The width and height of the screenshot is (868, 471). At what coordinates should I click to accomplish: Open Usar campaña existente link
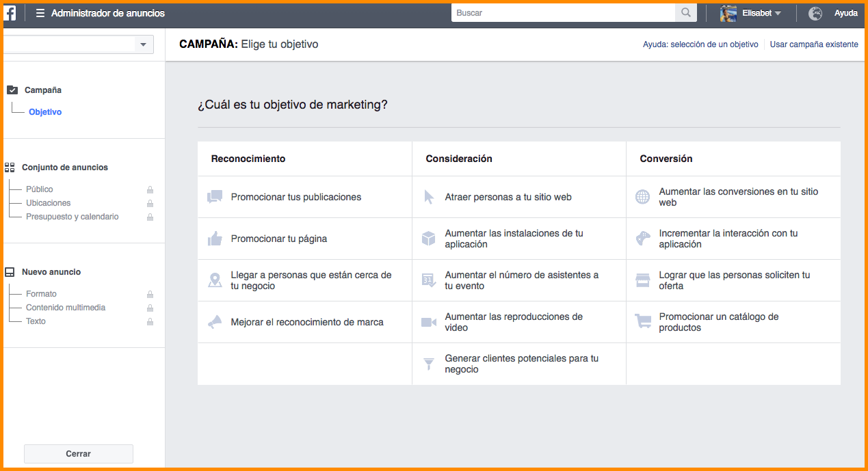tap(813, 44)
